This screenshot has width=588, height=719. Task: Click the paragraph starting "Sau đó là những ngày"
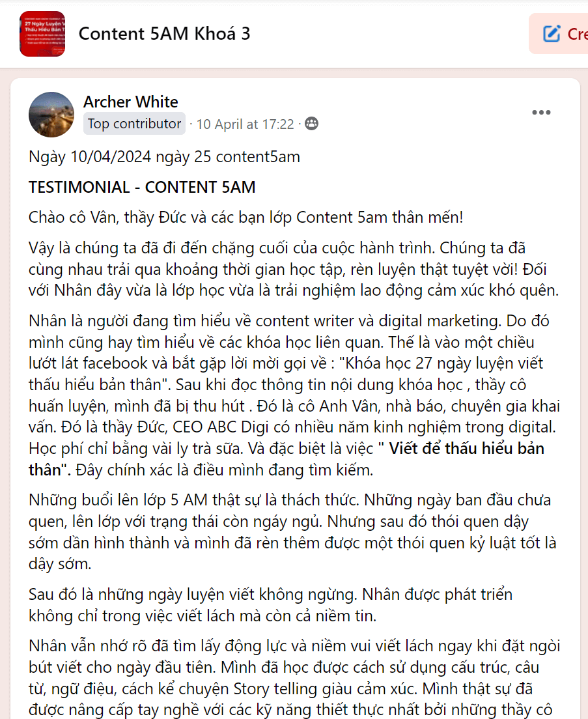pyautogui.click(x=270, y=605)
